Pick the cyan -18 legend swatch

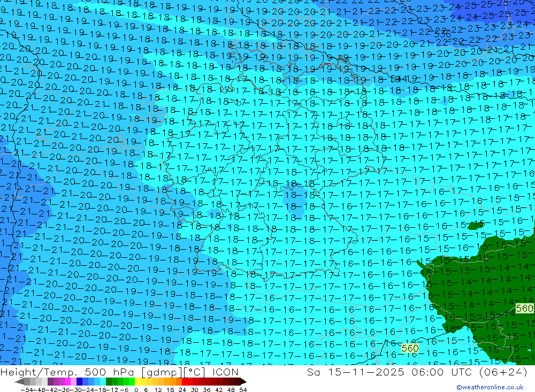tap(103, 381)
